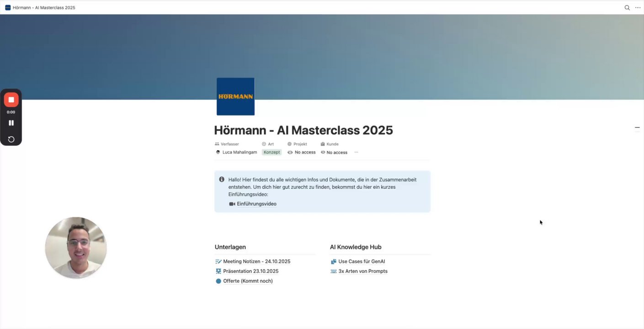Click the info icon in the callout

(222, 180)
